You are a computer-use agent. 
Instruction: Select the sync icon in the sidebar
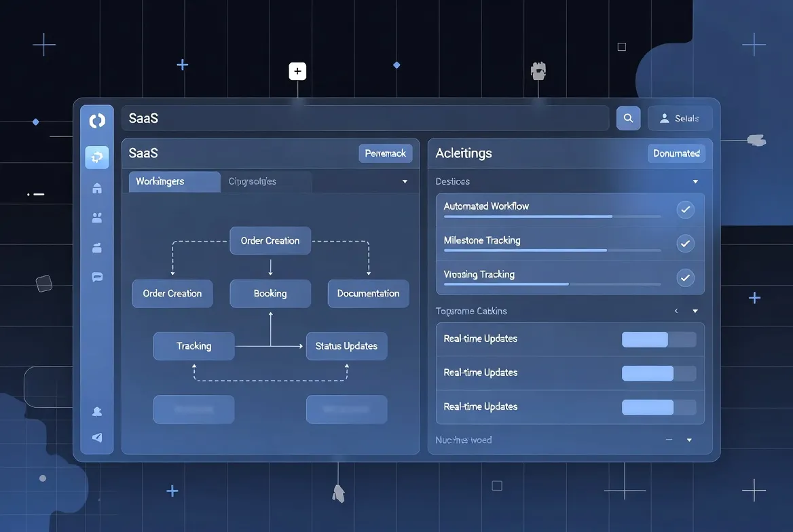click(97, 157)
